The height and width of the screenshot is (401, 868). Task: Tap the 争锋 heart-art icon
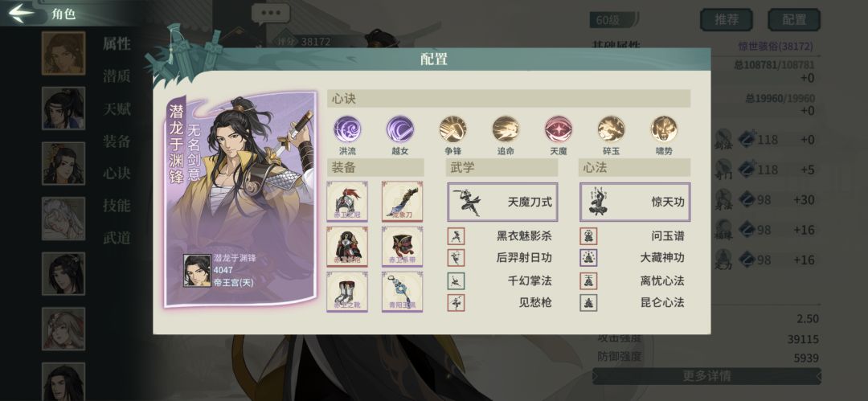pyautogui.click(x=452, y=129)
